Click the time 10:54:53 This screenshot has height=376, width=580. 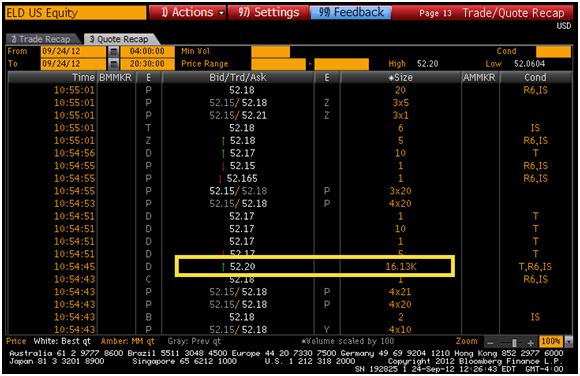tap(74, 204)
